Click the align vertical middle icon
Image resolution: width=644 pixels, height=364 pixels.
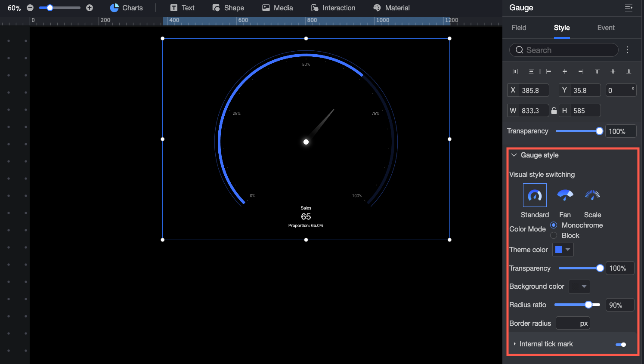613,71
